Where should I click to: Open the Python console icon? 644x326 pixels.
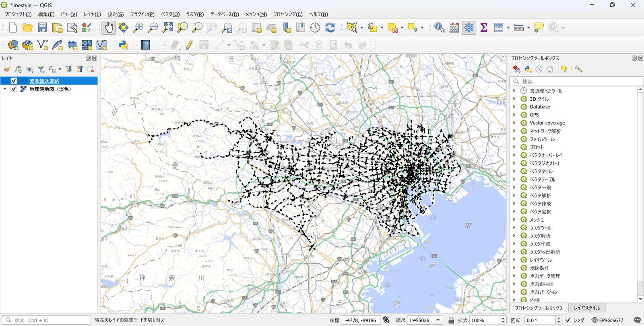pos(123,45)
